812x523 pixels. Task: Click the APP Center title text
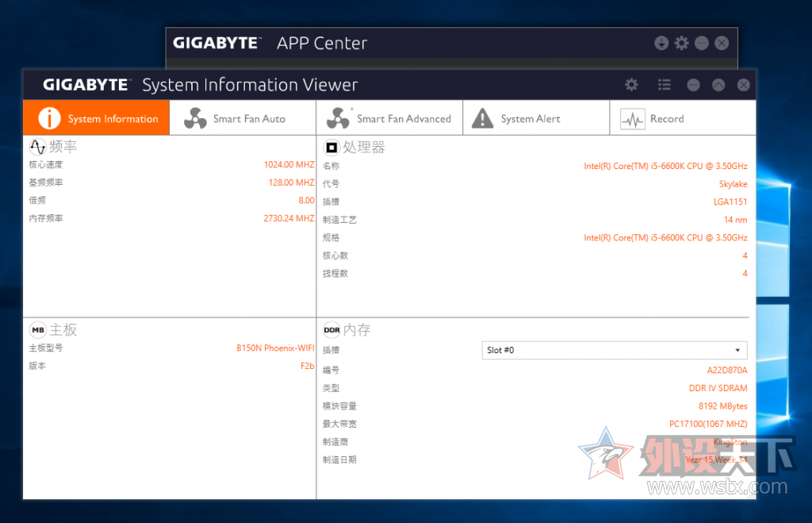click(322, 43)
